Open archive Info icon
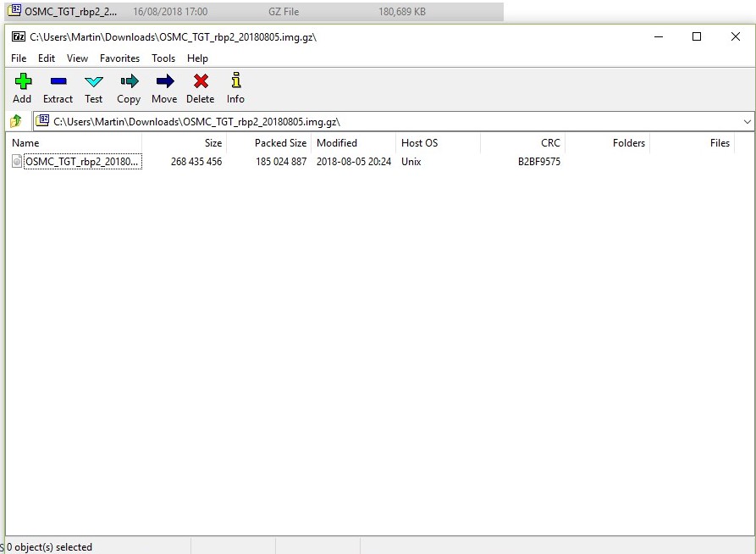756x554 pixels. 235,80
